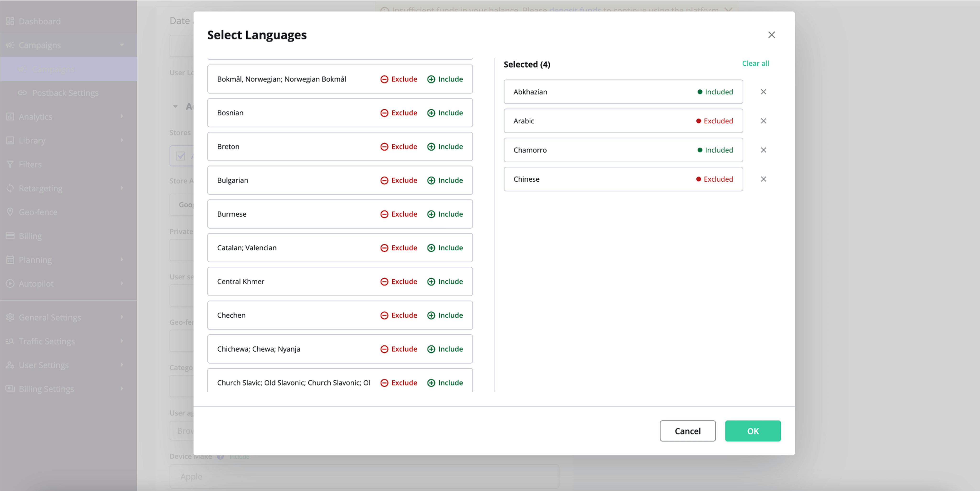Expand Traffic Settings sidebar menu
This screenshot has height=491, width=980.
[x=68, y=342]
